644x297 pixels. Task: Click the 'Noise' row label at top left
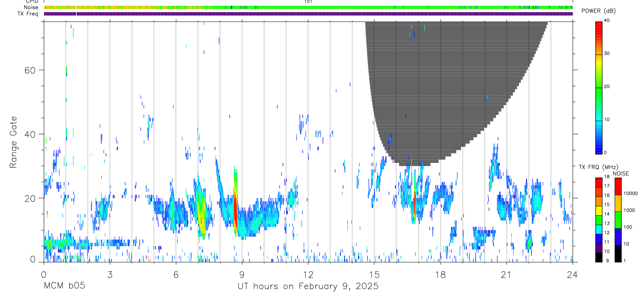[x=32, y=7]
